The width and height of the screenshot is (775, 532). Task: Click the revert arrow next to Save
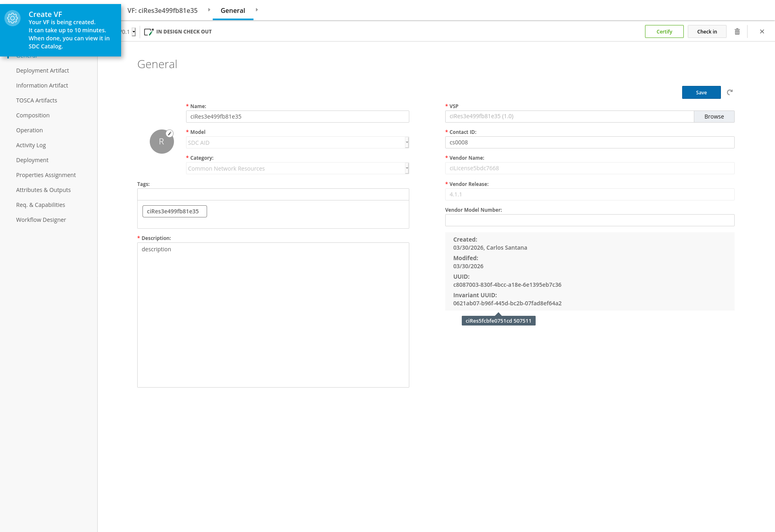coord(730,92)
